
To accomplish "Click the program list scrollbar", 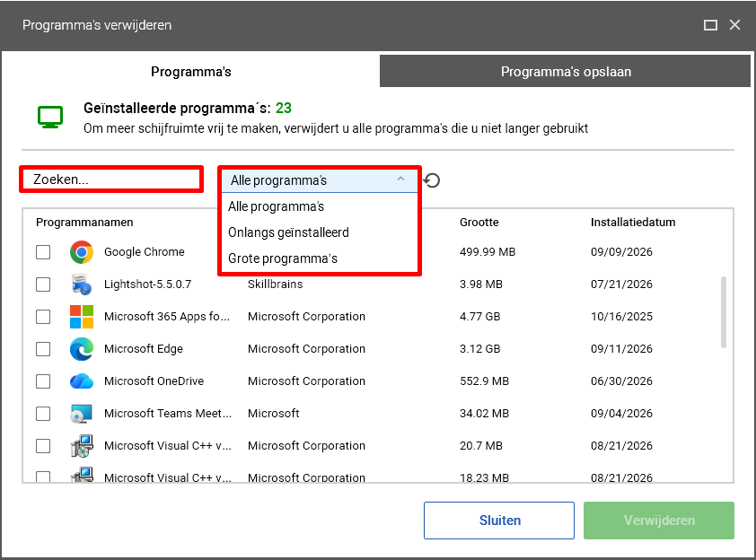I will (x=723, y=312).
